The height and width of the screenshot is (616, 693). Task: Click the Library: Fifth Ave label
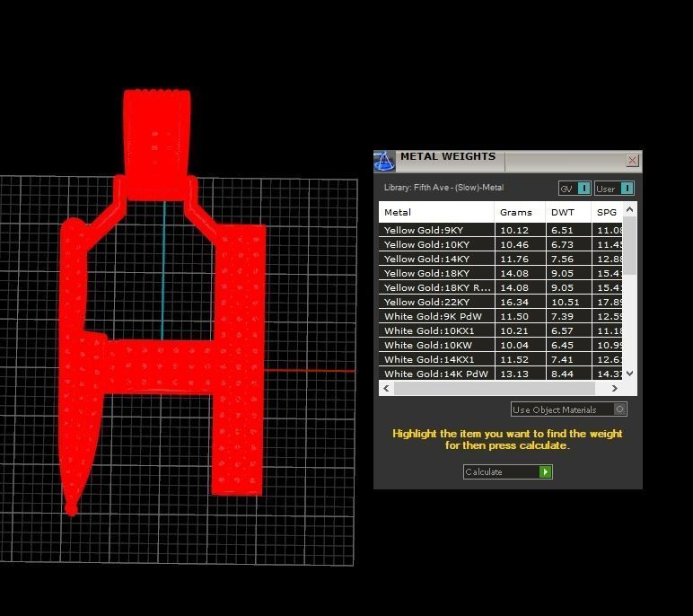[443, 188]
